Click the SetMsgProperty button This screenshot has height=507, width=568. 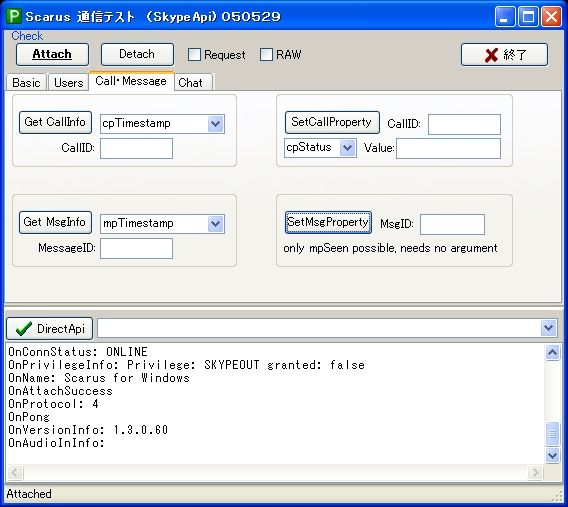[x=328, y=222]
